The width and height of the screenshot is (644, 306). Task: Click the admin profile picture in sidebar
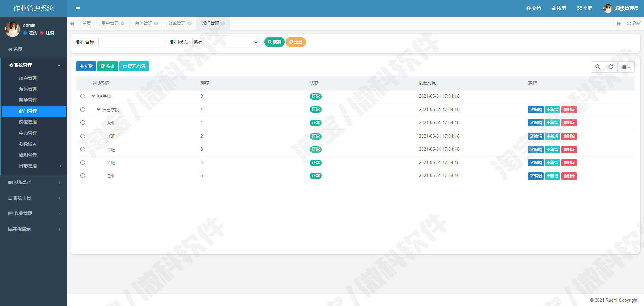point(12,29)
